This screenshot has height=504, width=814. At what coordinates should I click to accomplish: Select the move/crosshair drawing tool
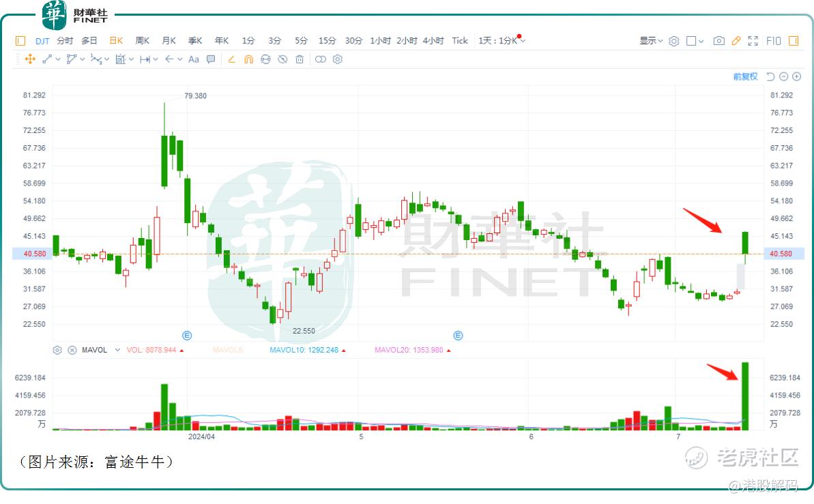pos(30,59)
